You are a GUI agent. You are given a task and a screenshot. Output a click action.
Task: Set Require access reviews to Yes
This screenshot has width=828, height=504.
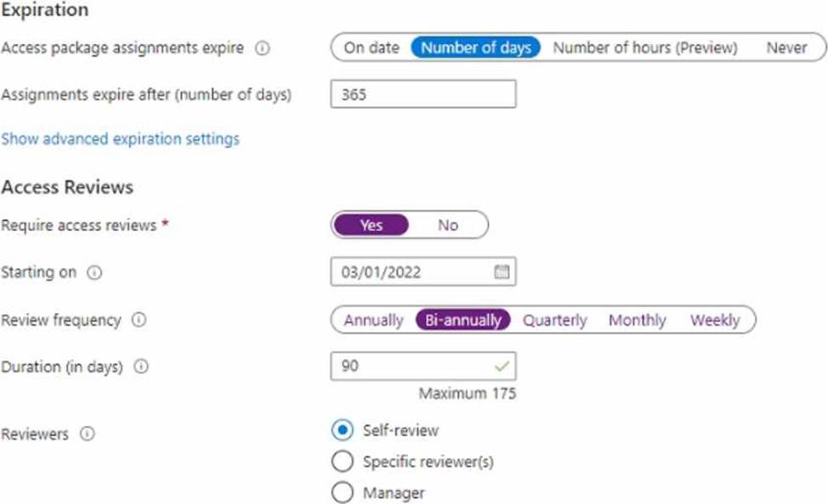tap(371, 225)
